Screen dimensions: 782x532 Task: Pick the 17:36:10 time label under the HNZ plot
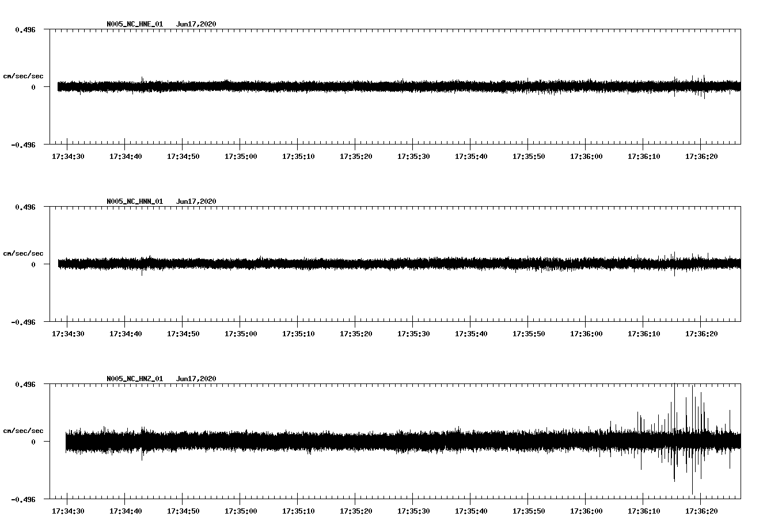pyautogui.click(x=644, y=511)
